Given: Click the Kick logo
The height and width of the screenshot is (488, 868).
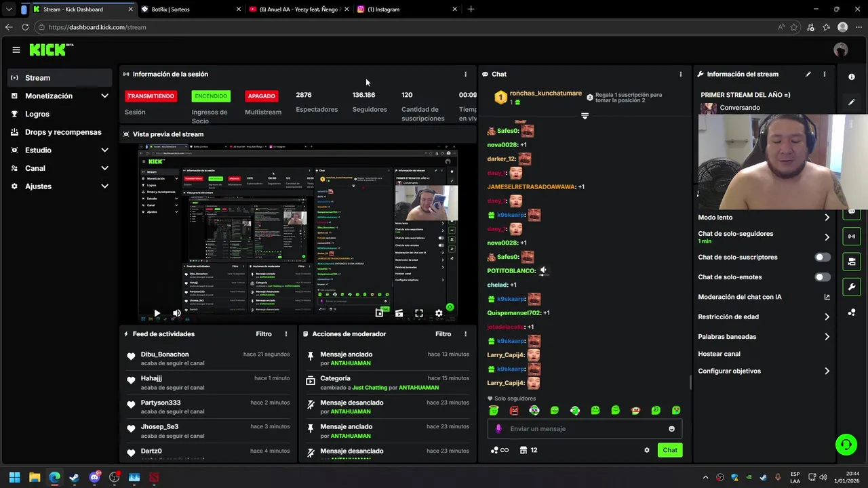Looking at the screenshot, I should [51, 49].
